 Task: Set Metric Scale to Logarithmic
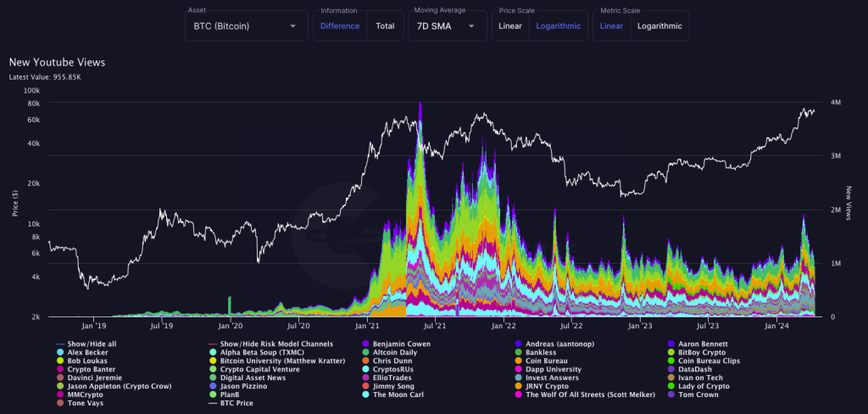[659, 26]
